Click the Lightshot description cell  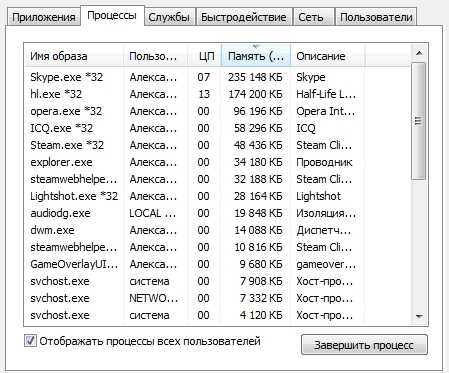[x=318, y=196]
